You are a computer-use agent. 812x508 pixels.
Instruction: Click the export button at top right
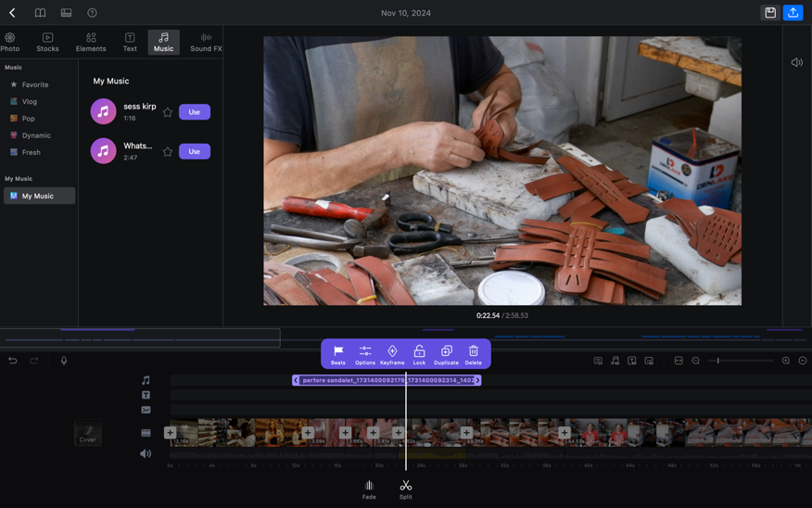[793, 13]
